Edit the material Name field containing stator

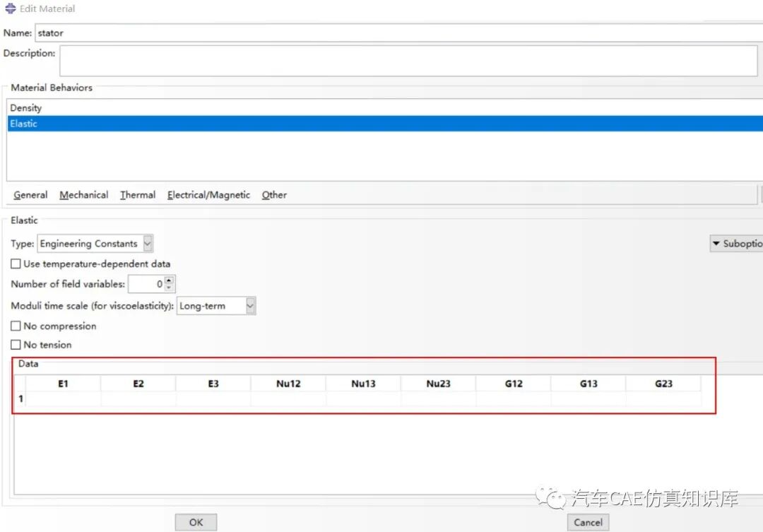[399, 32]
